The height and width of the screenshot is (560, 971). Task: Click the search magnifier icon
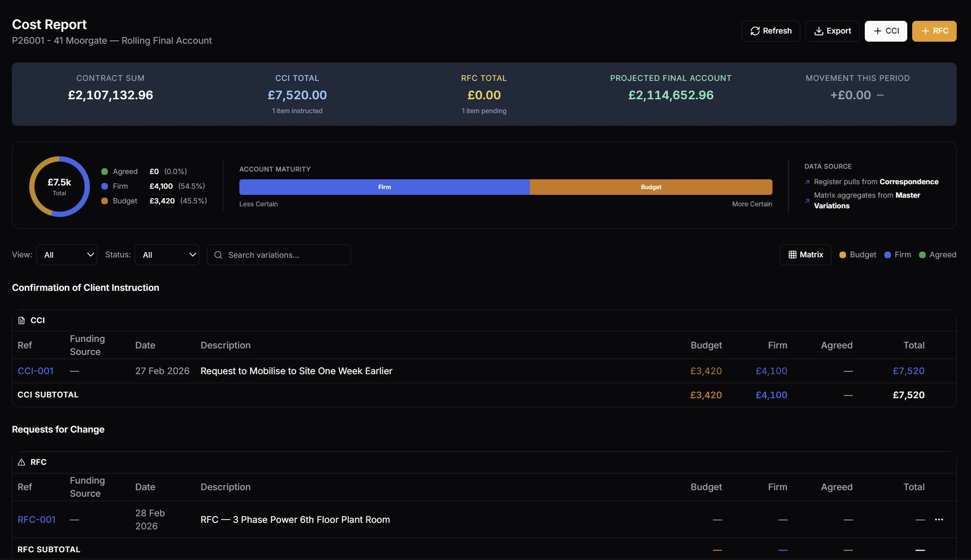click(218, 254)
